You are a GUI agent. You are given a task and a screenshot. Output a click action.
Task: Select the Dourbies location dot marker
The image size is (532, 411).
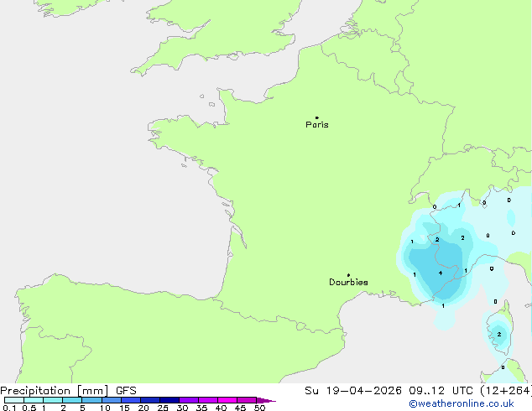[x=348, y=275]
